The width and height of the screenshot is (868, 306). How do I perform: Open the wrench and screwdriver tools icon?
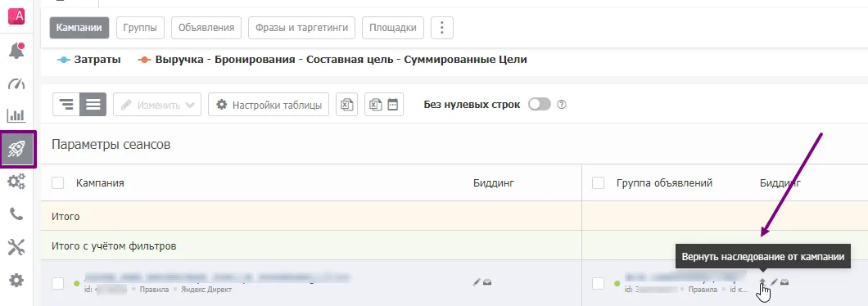tap(16, 247)
